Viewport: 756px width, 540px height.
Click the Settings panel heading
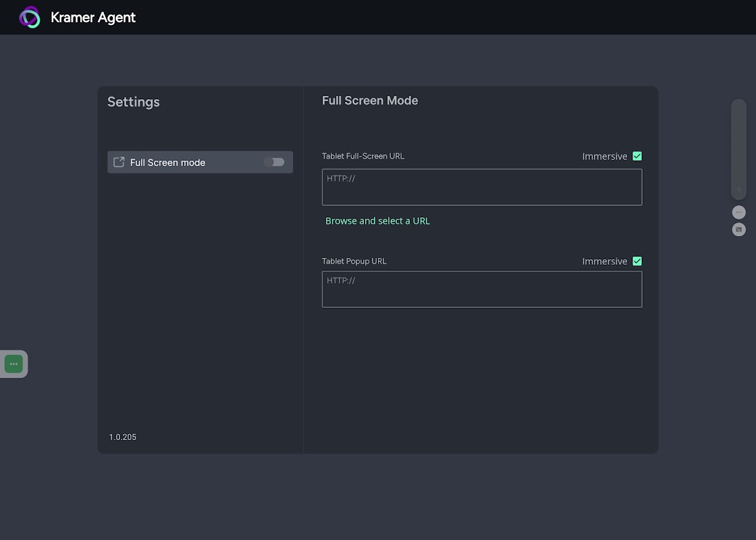[134, 102]
